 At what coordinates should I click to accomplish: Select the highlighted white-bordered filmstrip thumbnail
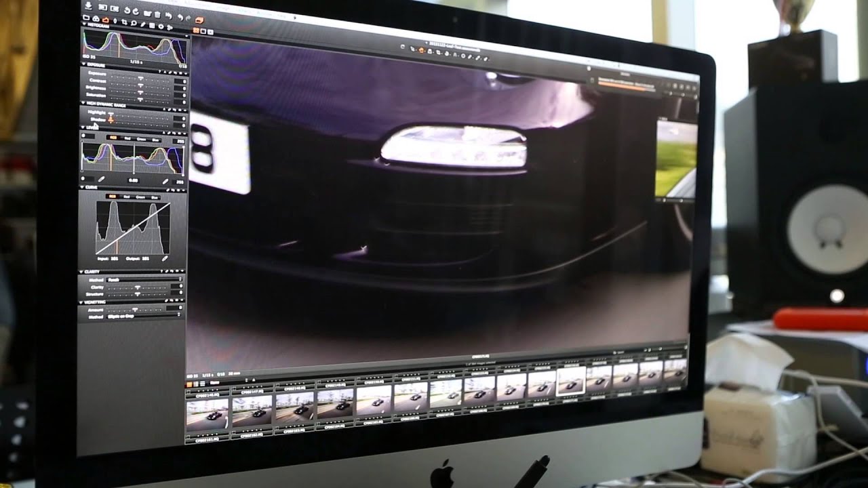point(571,381)
